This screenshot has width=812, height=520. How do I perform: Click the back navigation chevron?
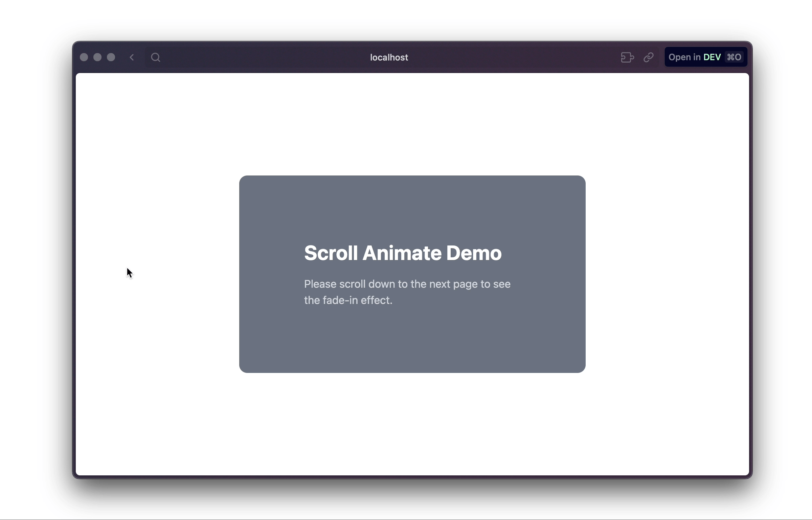coord(132,57)
